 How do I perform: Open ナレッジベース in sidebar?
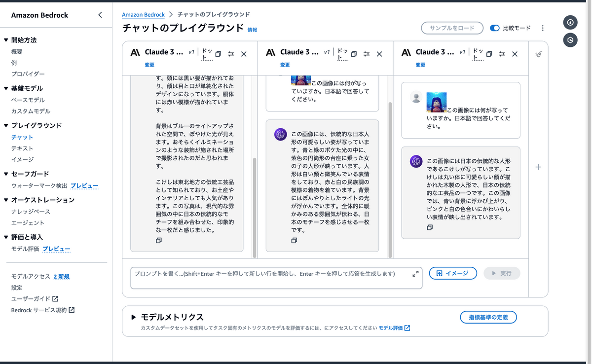(31, 212)
